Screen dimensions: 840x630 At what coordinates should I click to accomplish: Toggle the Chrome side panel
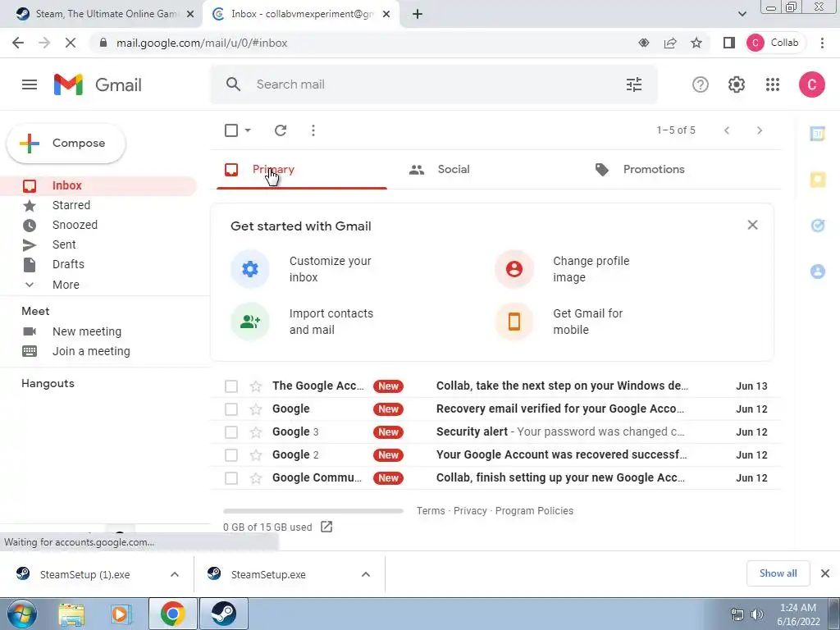[x=728, y=43]
